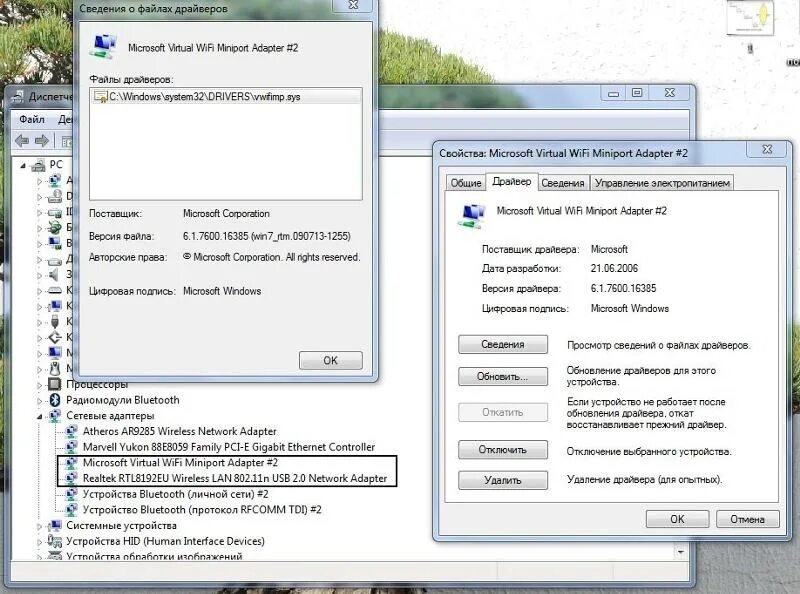Click the back arrow in Device Manager toolbar

(x=21, y=140)
